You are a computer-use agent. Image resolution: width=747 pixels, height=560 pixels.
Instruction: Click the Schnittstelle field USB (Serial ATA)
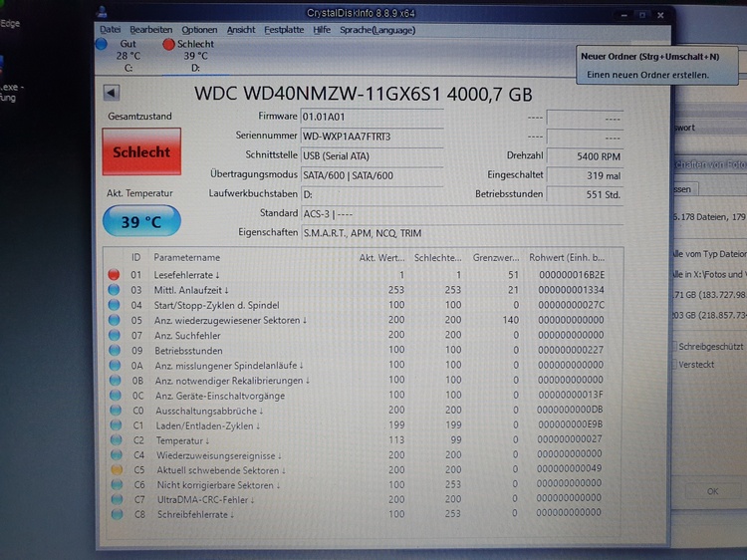pyautogui.click(x=373, y=155)
